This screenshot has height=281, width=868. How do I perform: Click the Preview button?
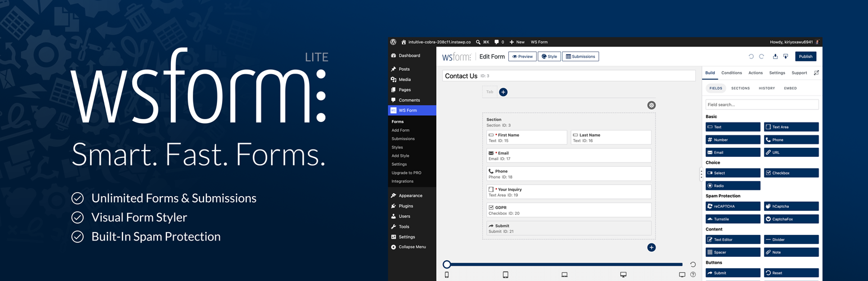click(x=522, y=56)
